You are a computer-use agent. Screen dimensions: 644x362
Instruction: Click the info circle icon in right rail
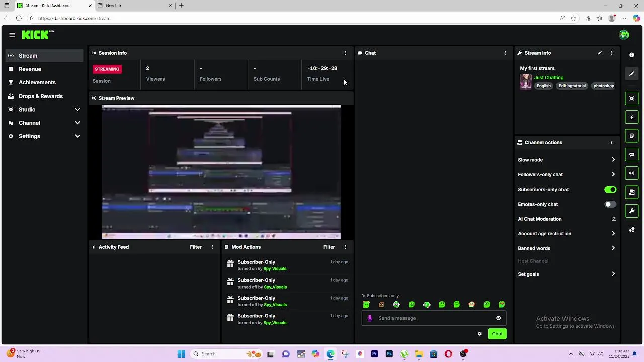pos(632,55)
